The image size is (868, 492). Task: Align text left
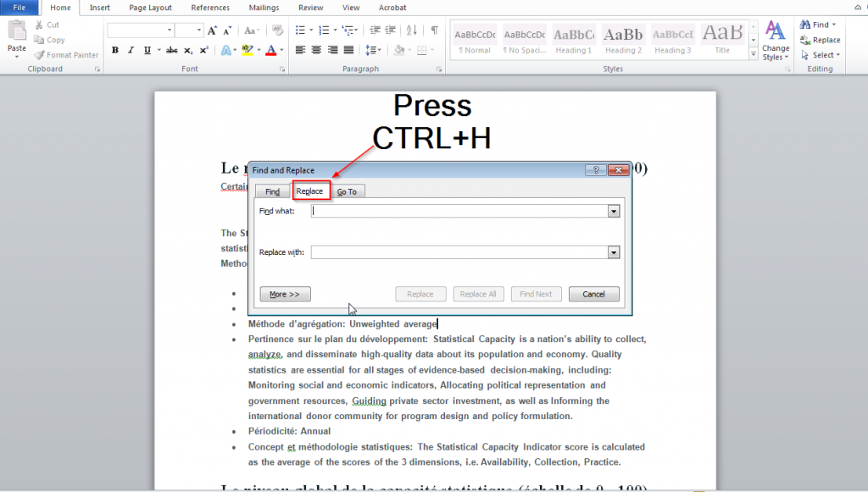click(x=300, y=50)
